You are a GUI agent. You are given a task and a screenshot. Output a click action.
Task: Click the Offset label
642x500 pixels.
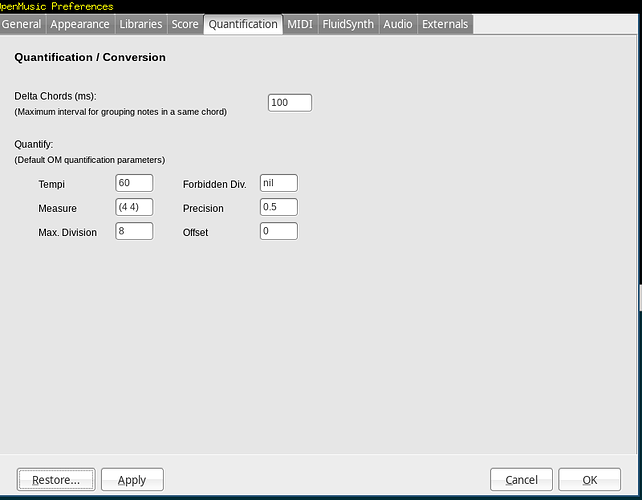(195, 233)
